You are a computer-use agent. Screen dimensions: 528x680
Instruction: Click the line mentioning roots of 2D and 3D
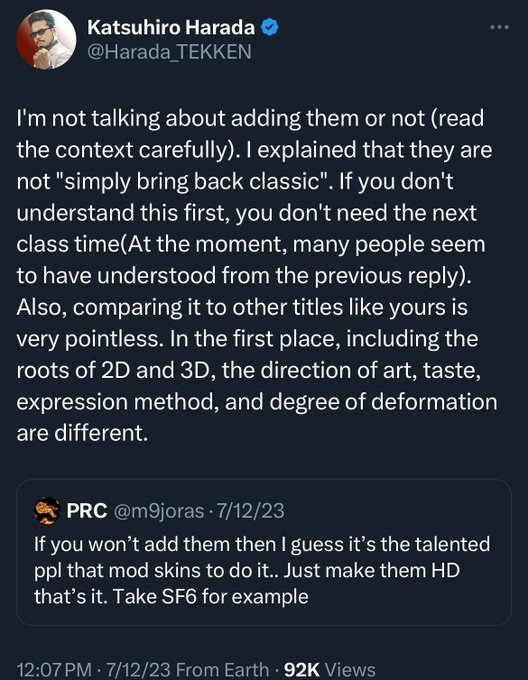(x=248, y=371)
